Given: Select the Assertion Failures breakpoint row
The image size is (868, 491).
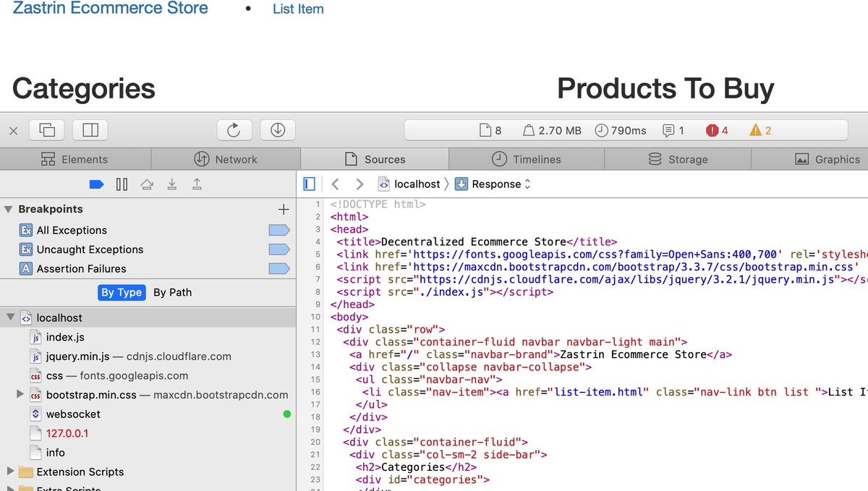Looking at the screenshot, I should 148,268.
